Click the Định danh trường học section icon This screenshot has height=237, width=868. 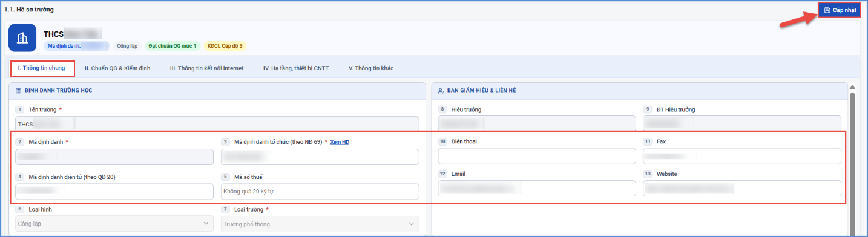point(18,91)
